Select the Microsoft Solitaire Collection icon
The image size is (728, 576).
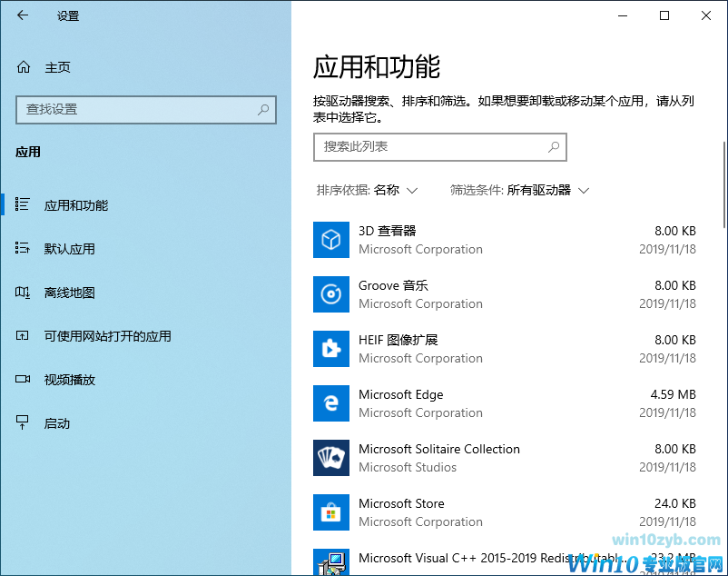tap(331, 458)
